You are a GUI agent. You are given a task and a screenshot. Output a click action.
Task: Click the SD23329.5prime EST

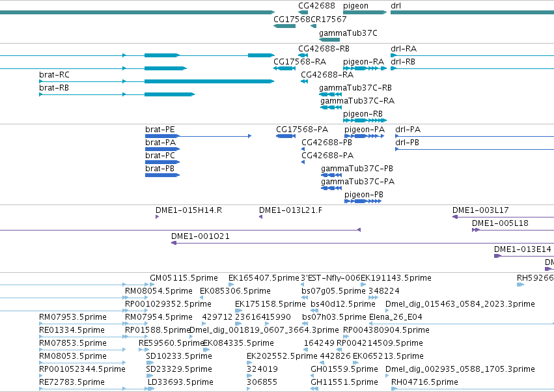tap(150, 376)
